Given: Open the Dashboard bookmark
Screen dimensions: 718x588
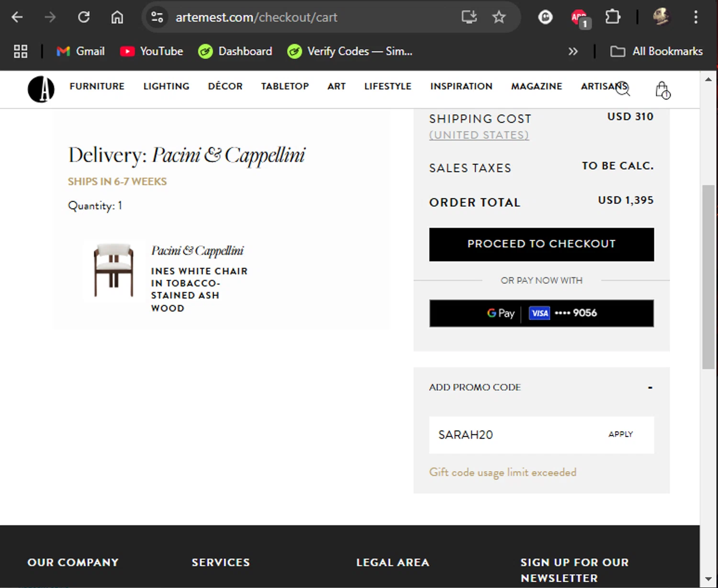Looking at the screenshot, I should pyautogui.click(x=235, y=51).
